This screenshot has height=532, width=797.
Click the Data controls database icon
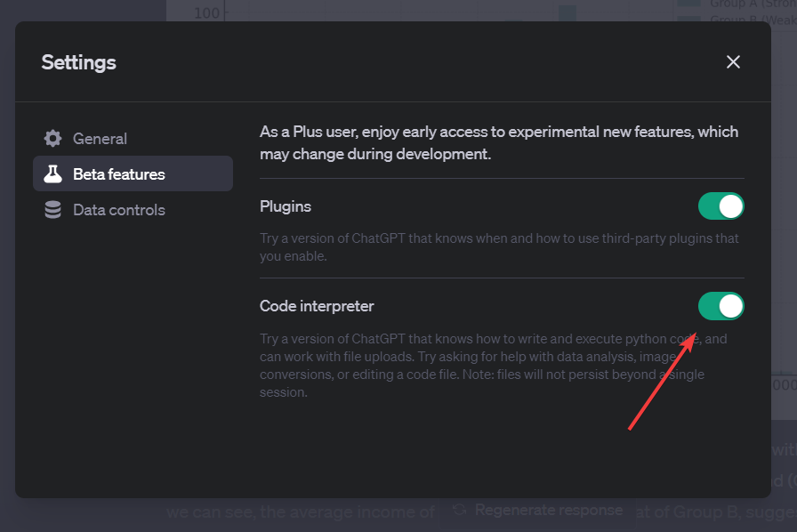click(52, 210)
